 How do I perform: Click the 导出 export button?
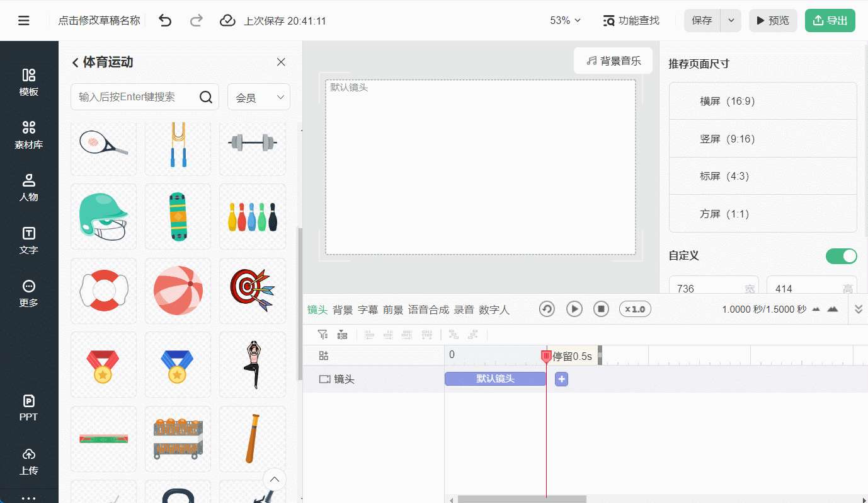(830, 21)
